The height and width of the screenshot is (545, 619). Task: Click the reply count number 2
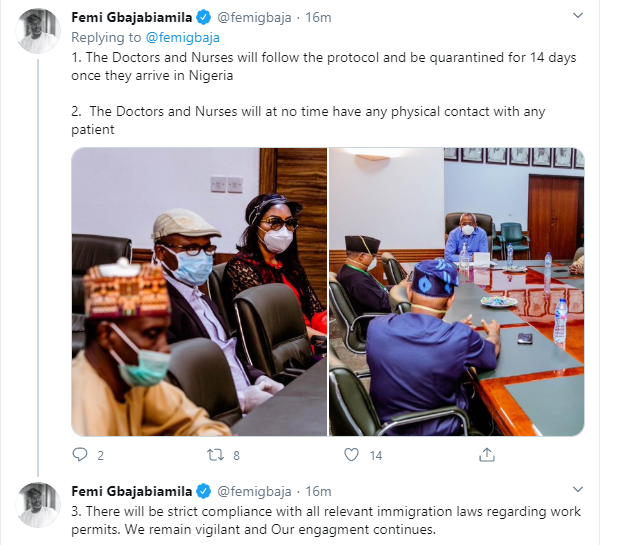click(x=100, y=456)
